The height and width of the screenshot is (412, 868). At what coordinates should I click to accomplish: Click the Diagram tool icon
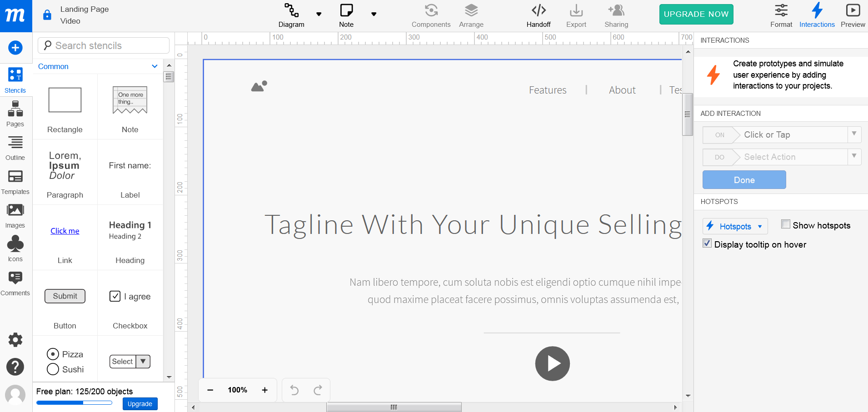(291, 10)
